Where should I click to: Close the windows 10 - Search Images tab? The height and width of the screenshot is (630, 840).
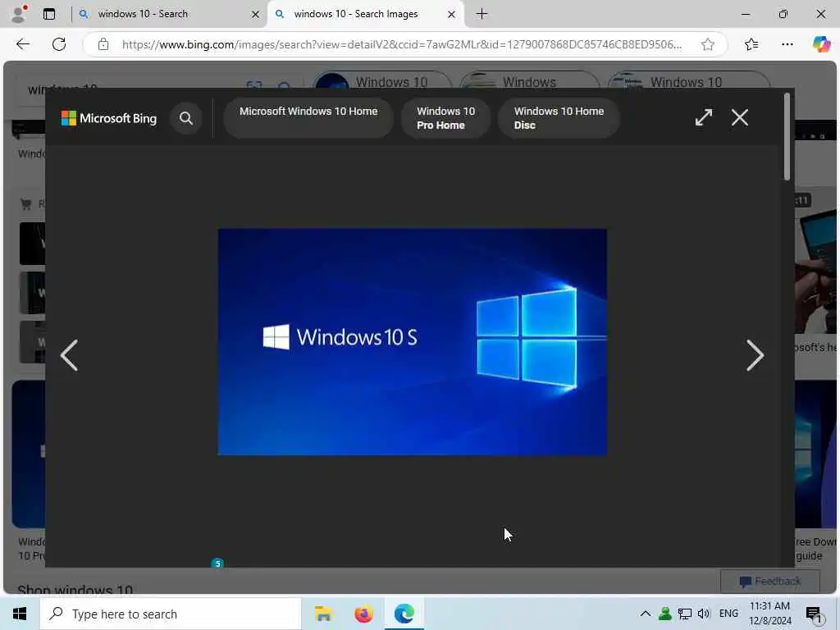click(452, 15)
